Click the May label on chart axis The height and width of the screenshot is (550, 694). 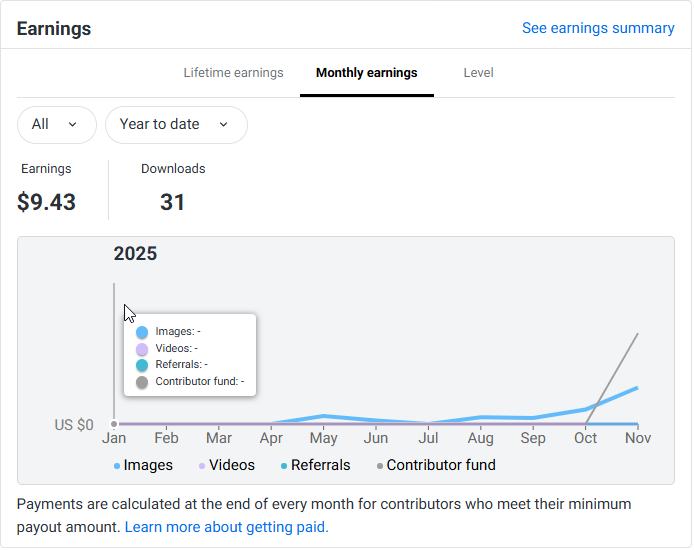[x=323, y=438]
